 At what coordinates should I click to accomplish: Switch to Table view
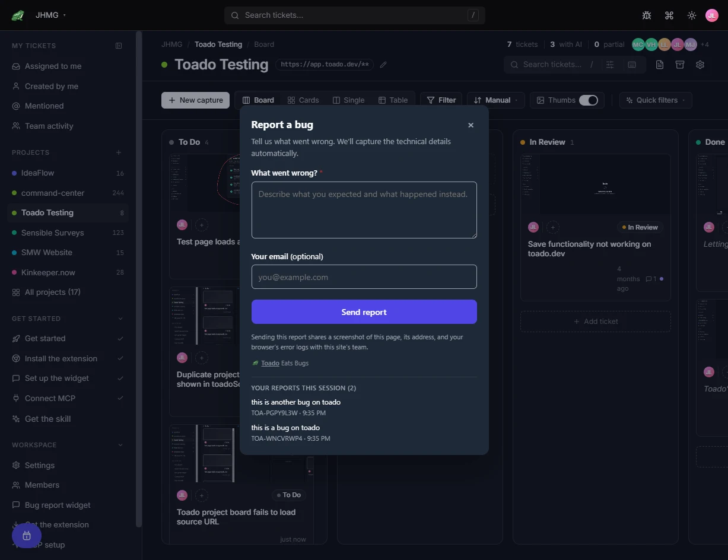(393, 100)
